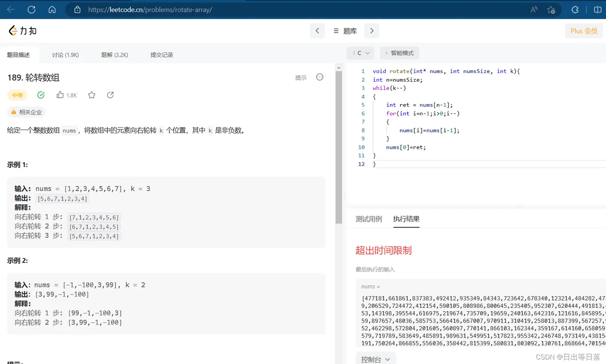Click the green solved checkmark icon
Image resolution: width=606 pixels, height=364 pixels.
click(x=41, y=95)
